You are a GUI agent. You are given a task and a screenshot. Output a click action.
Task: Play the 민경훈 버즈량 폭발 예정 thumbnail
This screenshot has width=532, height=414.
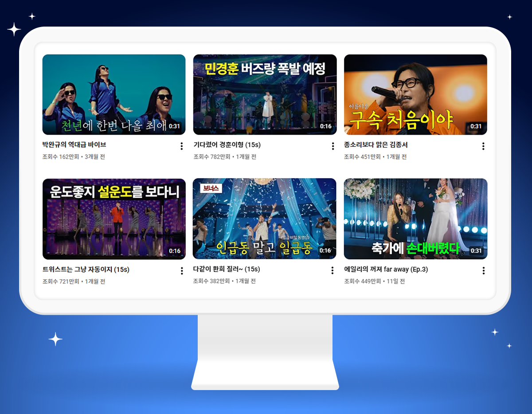[265, 94]
